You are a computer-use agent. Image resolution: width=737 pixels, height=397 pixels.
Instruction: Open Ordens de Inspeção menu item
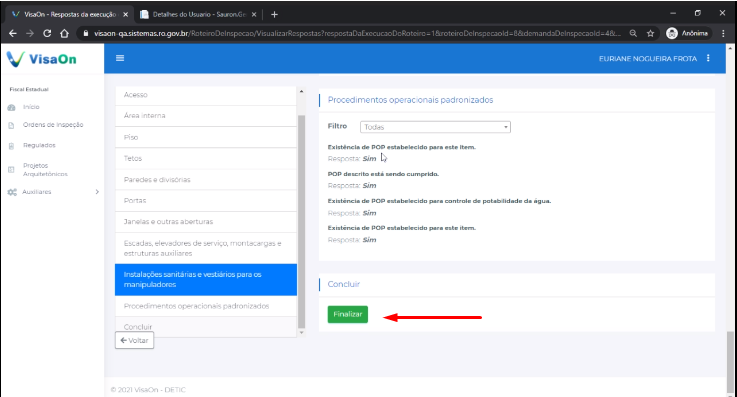[53, 125]
